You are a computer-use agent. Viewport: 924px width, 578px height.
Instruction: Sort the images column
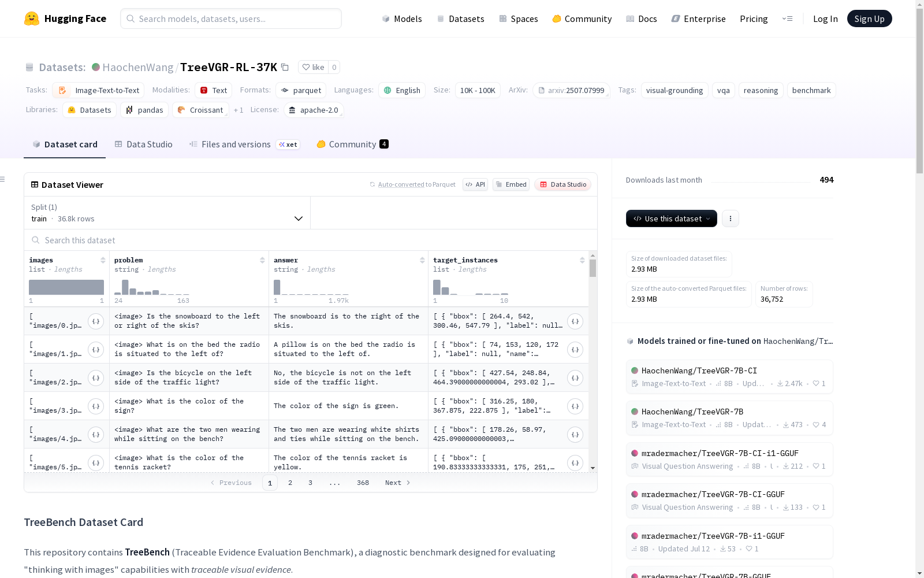103,260
